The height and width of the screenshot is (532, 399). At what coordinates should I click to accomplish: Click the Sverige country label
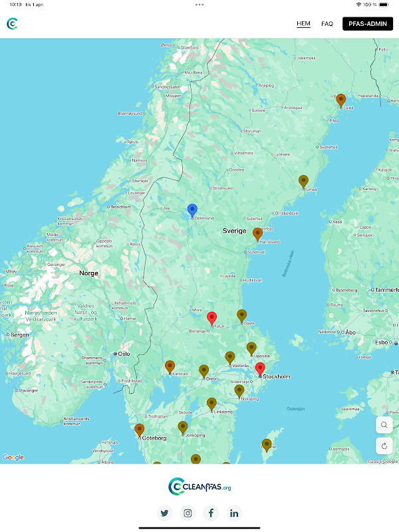(x=235, y=231)
